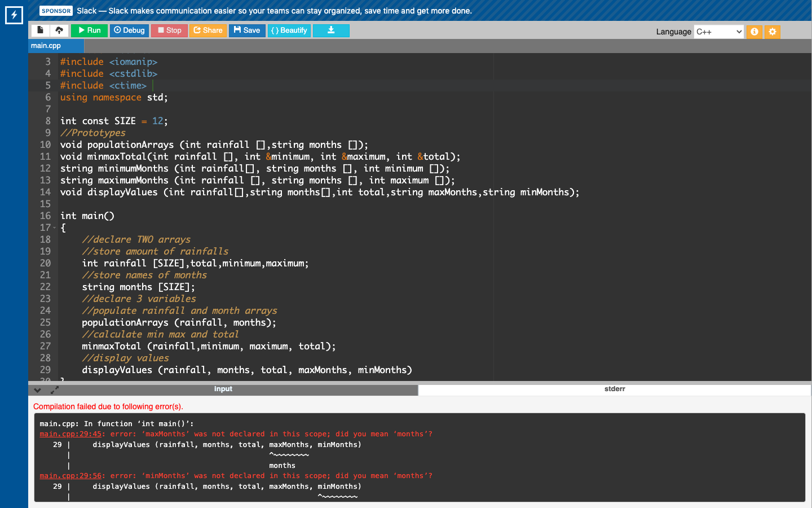Image resolution: width=812 pixels, height=508 pixels.
Task: Click 'Compilation failed due to following error(s).' message
Action: tap(108, 406)
